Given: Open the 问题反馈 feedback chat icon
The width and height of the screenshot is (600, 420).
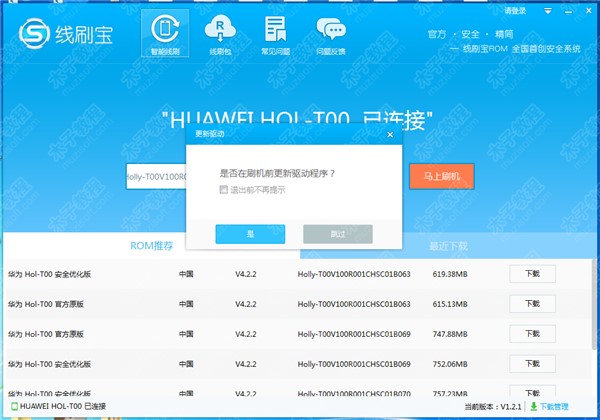Looking at the screenshot, I should pos(331,34).
